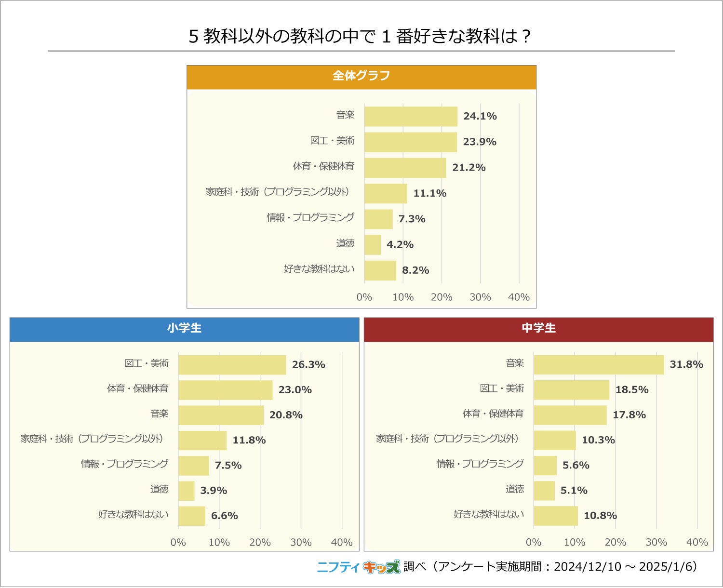723x588 pixels.
Task: Click the 24.1% 音楽 bar in the overall graph
Action: (x=411, y=117)
